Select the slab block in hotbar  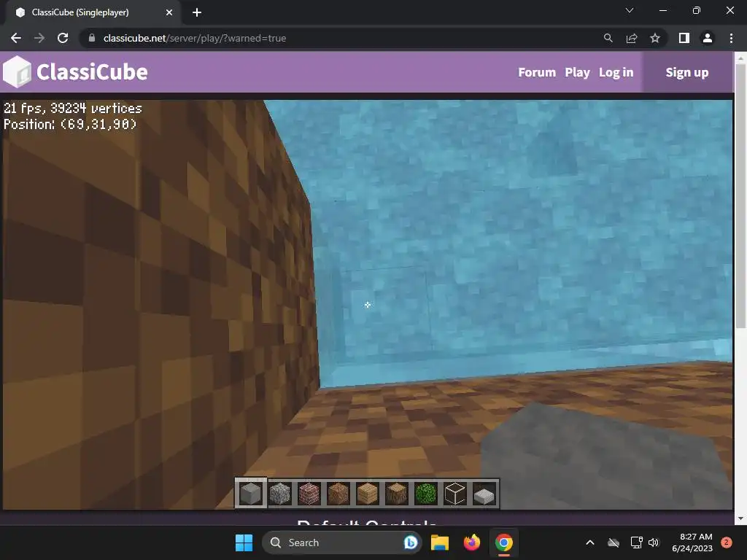pyautogui.click(x=484, y=496)
